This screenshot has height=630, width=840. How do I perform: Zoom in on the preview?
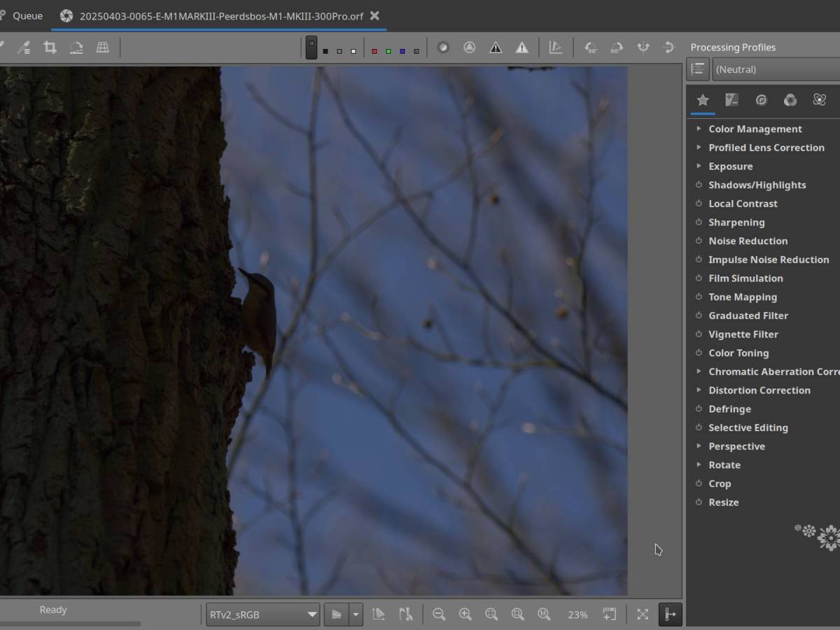point(465,615)
